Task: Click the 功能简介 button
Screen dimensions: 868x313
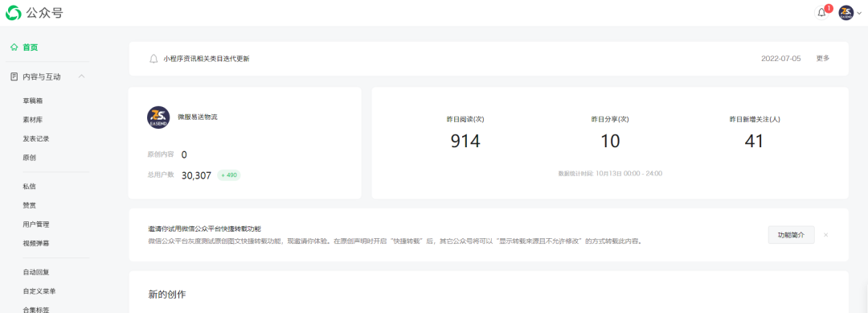Action: [791, 235]
